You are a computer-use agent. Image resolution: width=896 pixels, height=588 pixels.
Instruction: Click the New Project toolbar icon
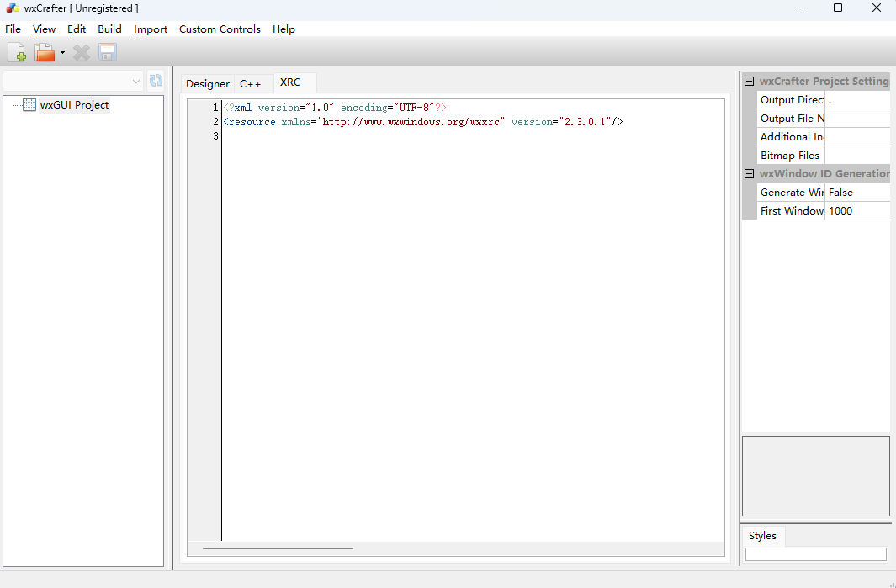[17, 53]
